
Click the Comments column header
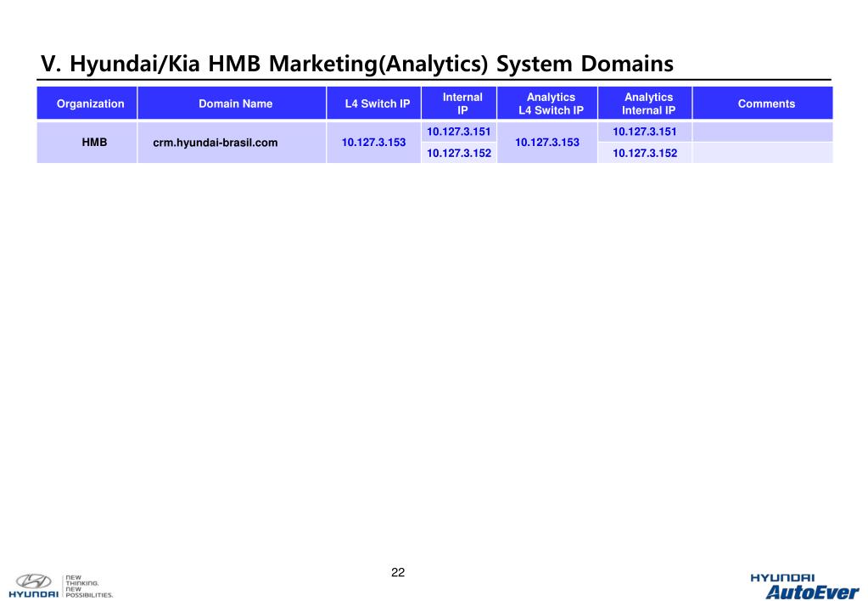coord(763,103)
